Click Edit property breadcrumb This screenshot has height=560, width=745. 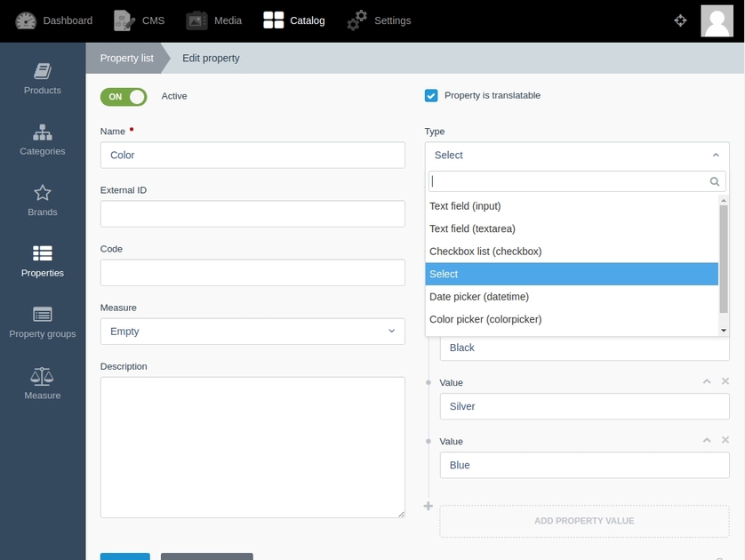211,58
